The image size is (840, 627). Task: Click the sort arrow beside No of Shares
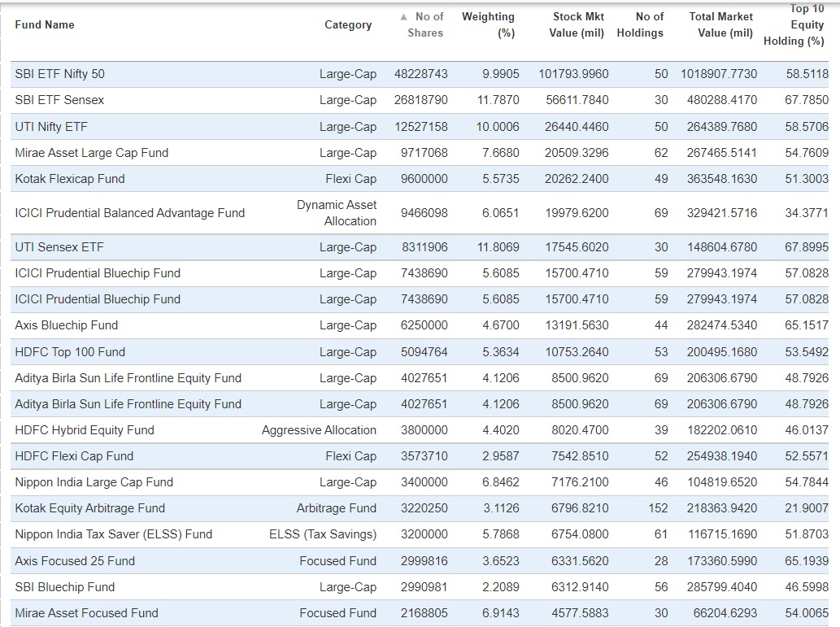click(x=404, y=17)
